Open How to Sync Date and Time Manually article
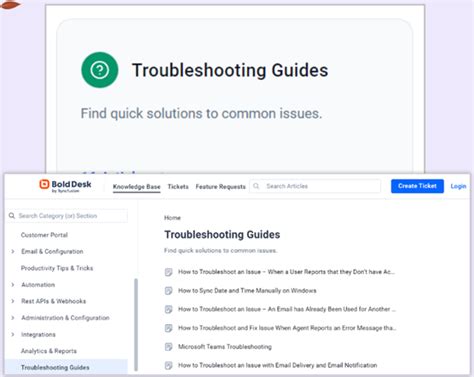The height and width of the screenshot is (377, 474). point(247,291)
